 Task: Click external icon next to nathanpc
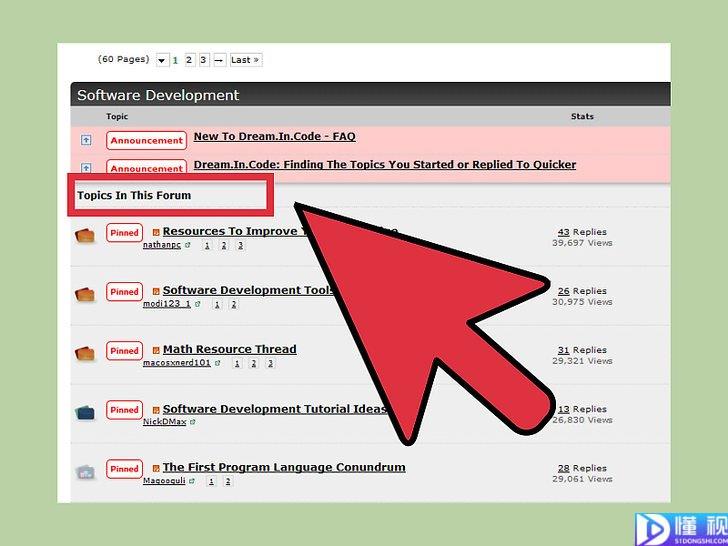[x=188, y=245]
